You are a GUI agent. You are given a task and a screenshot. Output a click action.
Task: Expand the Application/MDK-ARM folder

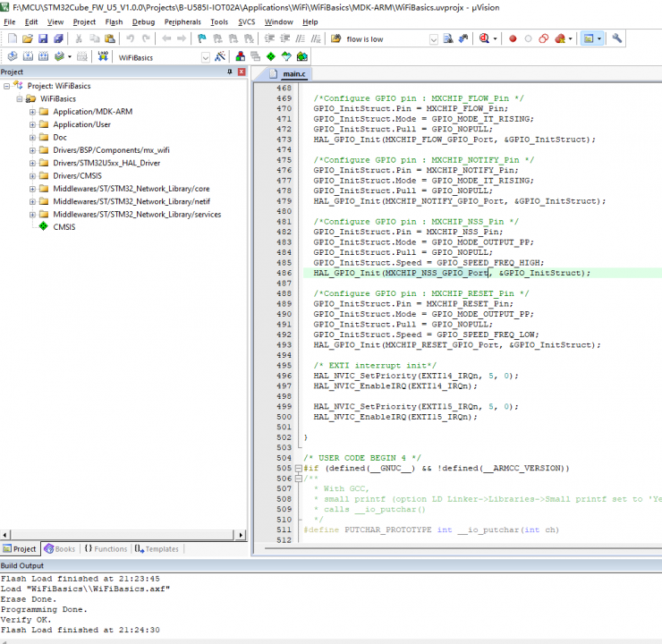point(32,112)
